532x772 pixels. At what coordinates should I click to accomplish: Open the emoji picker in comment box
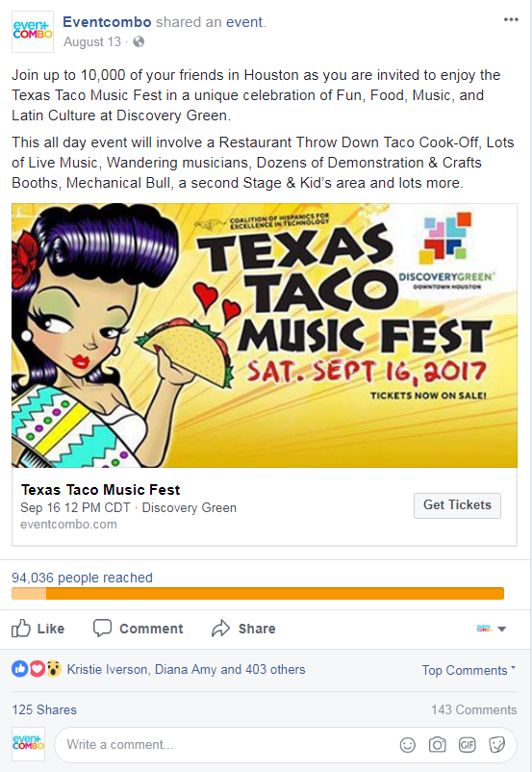[408, 745]
